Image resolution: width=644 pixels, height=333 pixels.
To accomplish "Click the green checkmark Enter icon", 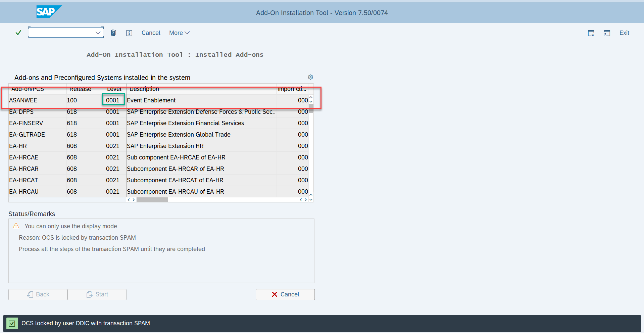I will coord(18,33).
